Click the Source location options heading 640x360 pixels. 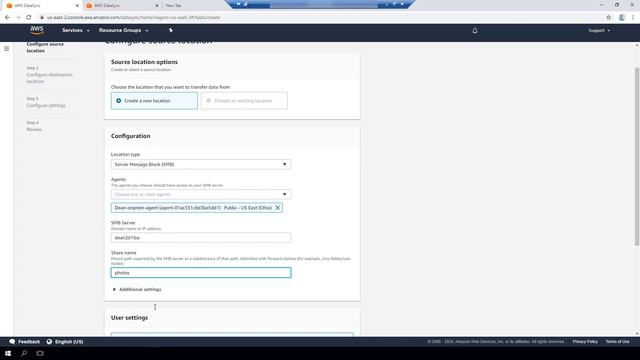click(144, 62)
